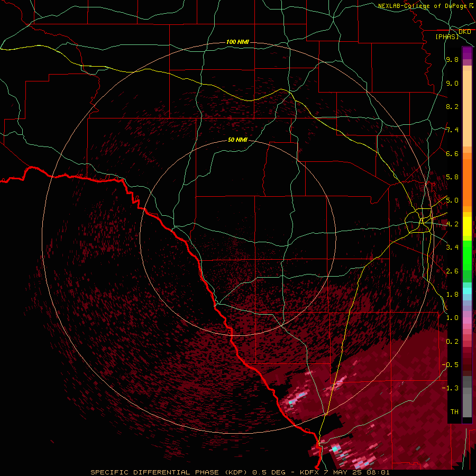
Task: Click the 7.4 value on color scale
Action: pyautogui.click(x=452, y=130)
